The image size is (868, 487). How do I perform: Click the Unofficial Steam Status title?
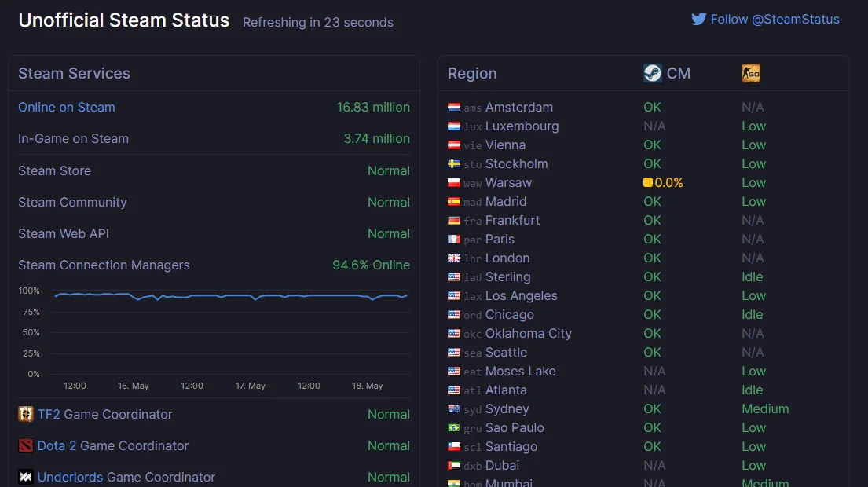(124, 20)
